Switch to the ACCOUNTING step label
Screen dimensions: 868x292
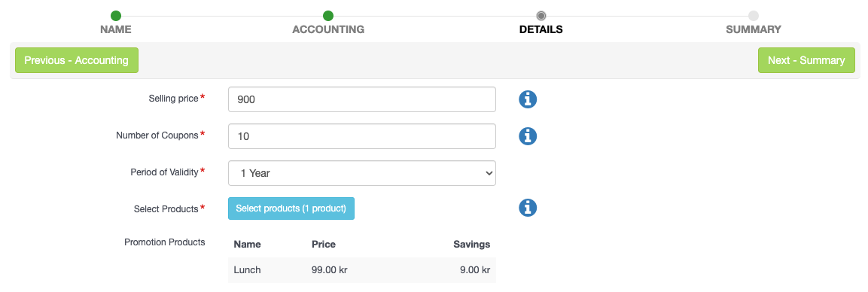tap(328, 30)
